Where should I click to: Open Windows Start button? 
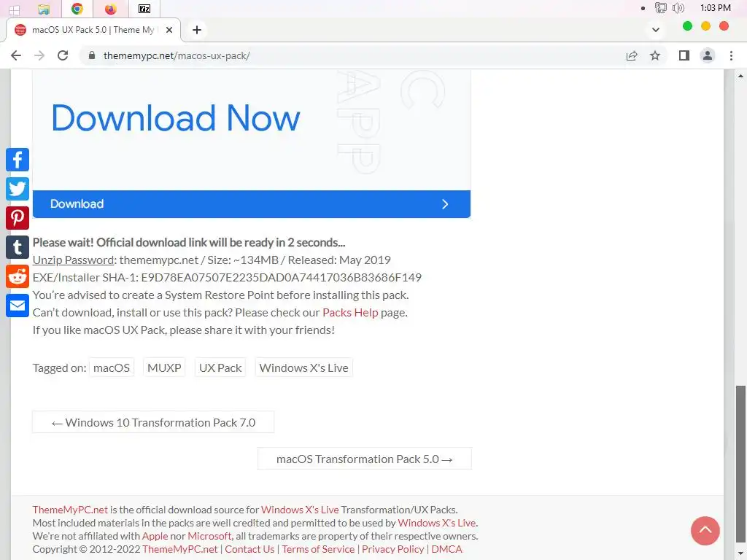[15, 9]
